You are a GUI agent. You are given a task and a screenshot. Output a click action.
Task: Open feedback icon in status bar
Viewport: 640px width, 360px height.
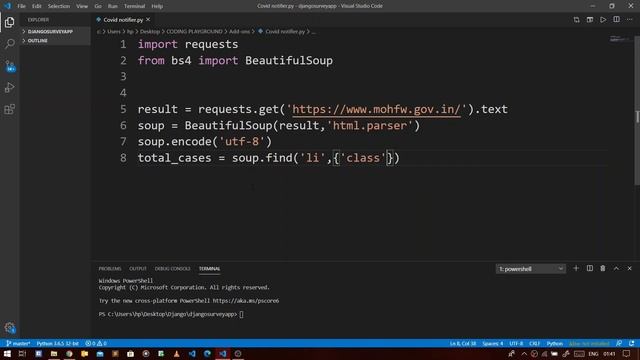coord(619,343)
